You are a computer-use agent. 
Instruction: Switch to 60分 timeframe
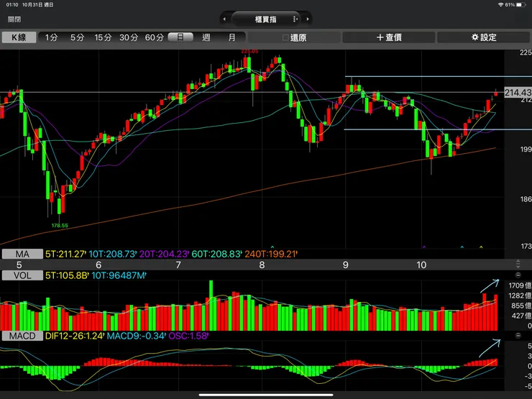click(155, 37)
